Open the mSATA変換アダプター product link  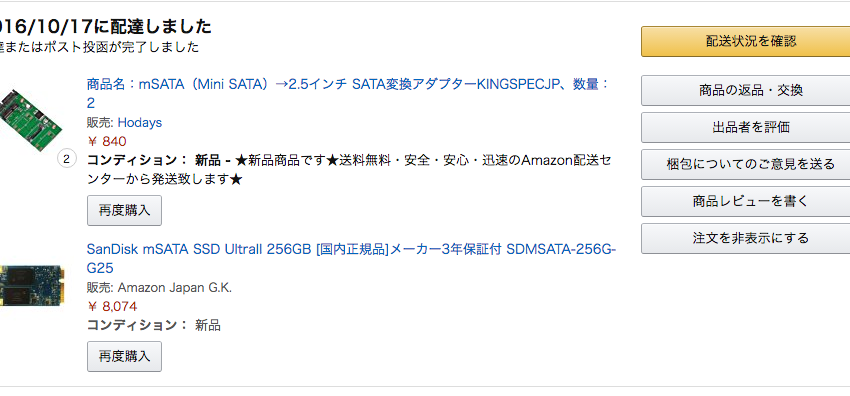[x=348, y=93]
